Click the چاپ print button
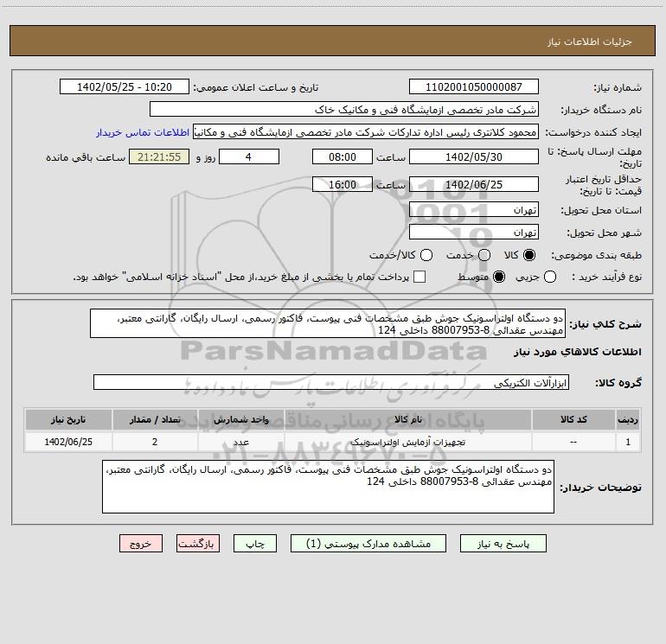This screenshot has height=644, width=666. [255, 544]
